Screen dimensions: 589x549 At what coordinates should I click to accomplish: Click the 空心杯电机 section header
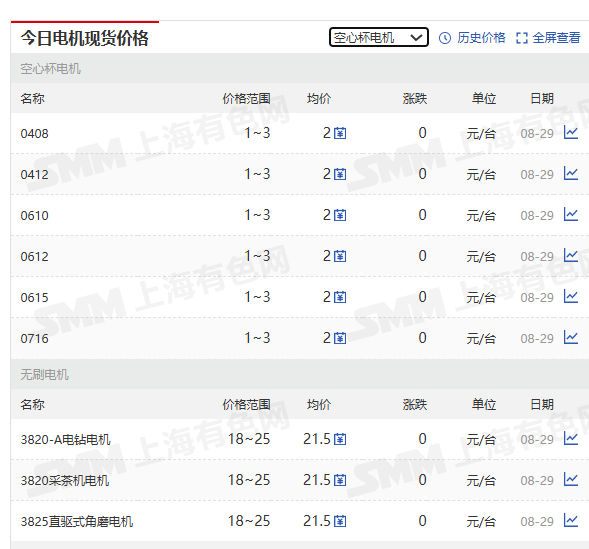pyautogui.click(x=50, y=69)
